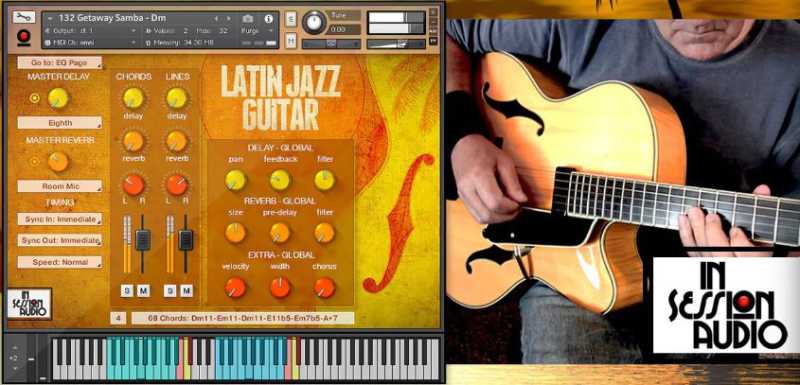This screenshot has width=800, height=385.
Task: Open instrument info via the i icon
Action: pyautogui.click(x=269, y=18)
